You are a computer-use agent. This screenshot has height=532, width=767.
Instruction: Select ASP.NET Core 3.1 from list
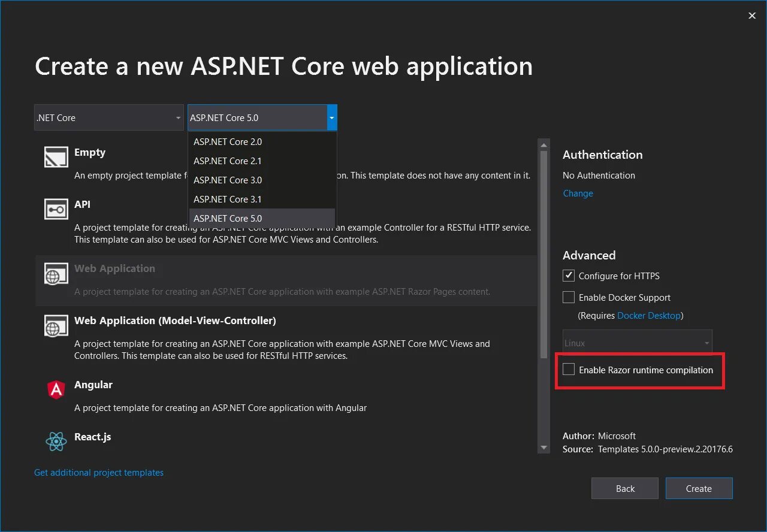pos(228,199)
